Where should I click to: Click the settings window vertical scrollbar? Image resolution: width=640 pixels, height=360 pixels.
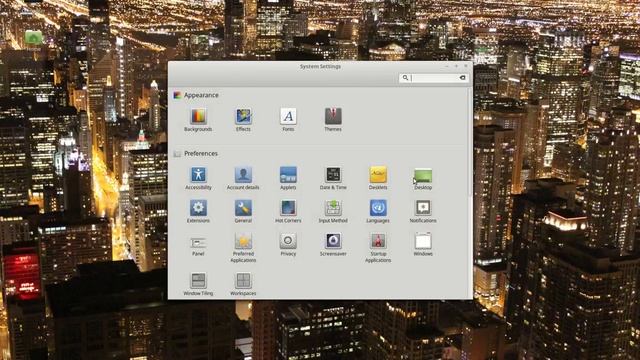coord(471,141)
